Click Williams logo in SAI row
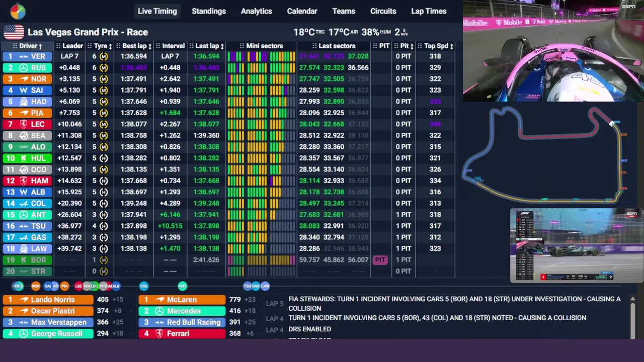Screen dimensions: 644x362 [x=24, y=90]
